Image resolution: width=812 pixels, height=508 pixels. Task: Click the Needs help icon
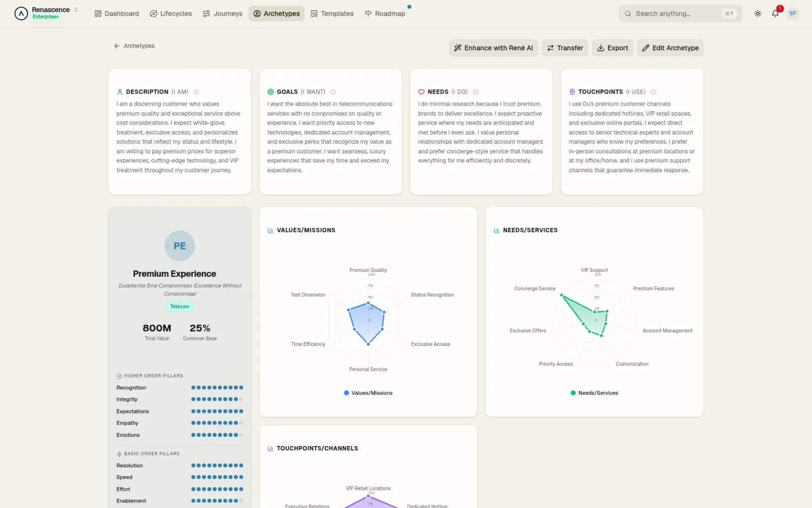click(x=476, y=92)
